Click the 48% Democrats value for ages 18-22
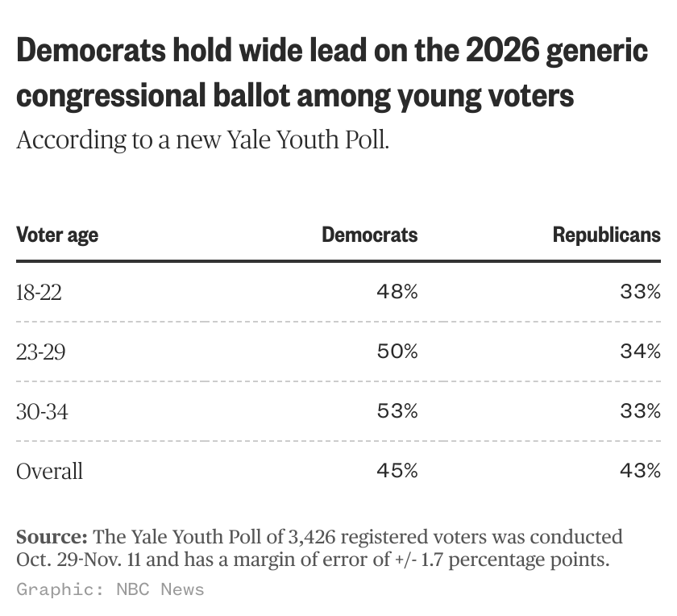The image size is (677, 616). click(397, 292)
